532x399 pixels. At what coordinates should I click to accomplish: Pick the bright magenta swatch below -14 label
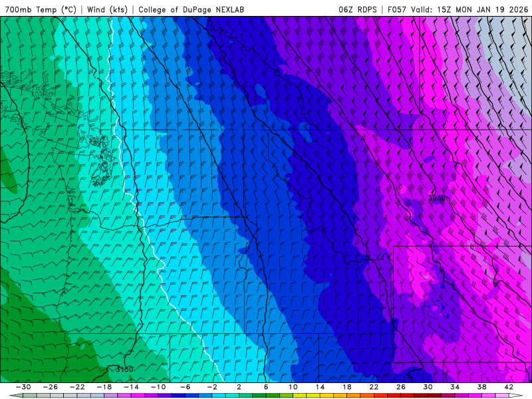tap(138, 396)
